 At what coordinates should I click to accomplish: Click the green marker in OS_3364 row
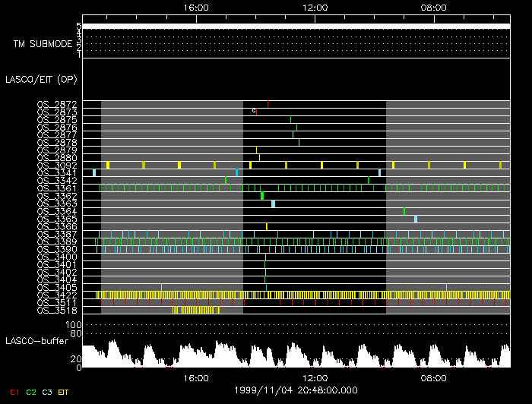[404, 211]
